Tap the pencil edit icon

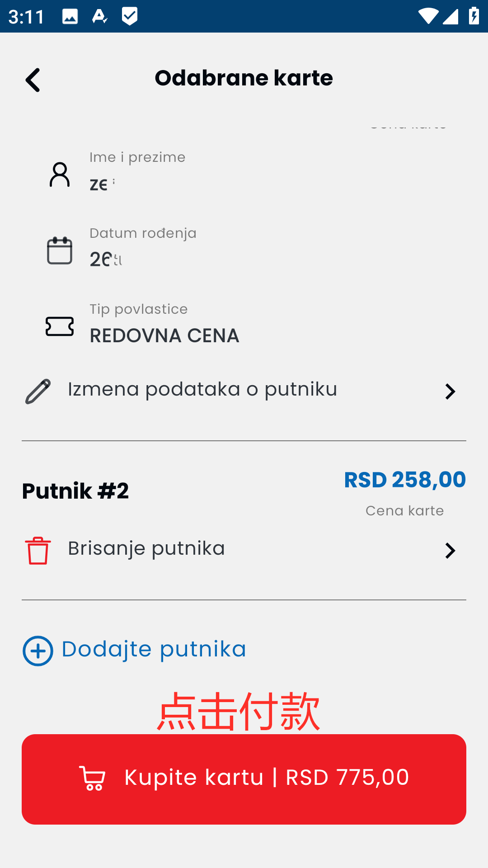pos(38,392)
